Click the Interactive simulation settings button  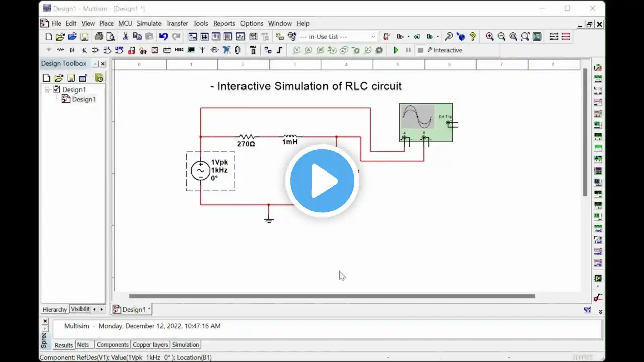[445, 50]
